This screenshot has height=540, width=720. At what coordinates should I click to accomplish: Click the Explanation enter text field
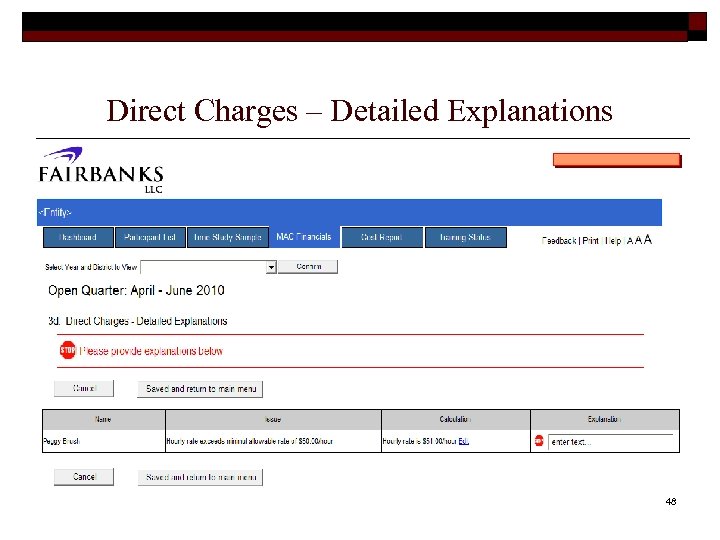coord(611,442)
